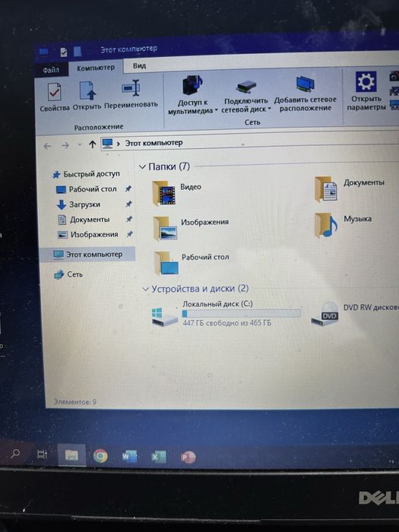Select the DVD RW drive icon
399x532 pixels.
pos(325,314)
